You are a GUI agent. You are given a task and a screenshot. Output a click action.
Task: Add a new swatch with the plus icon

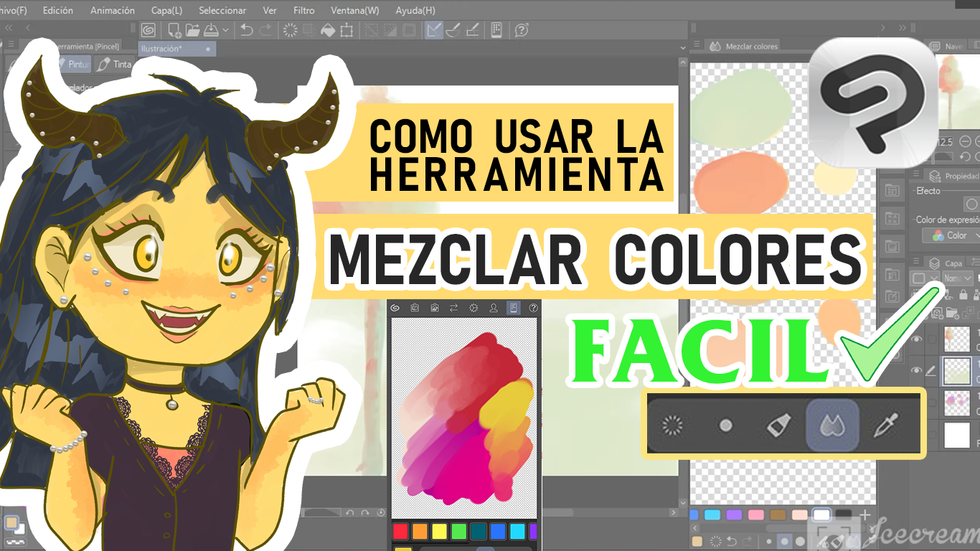click(x=865, y=514)
